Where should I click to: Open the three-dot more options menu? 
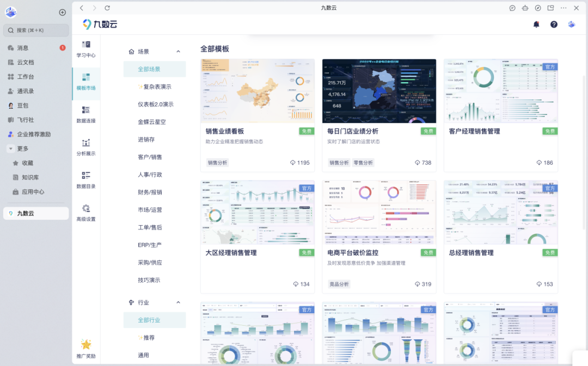[563, 8]
